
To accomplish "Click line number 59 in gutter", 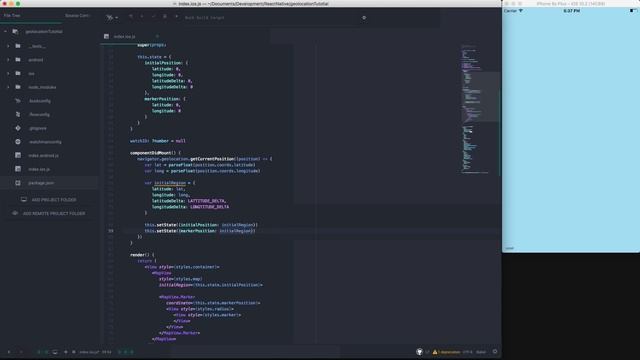I will [111, 231].
